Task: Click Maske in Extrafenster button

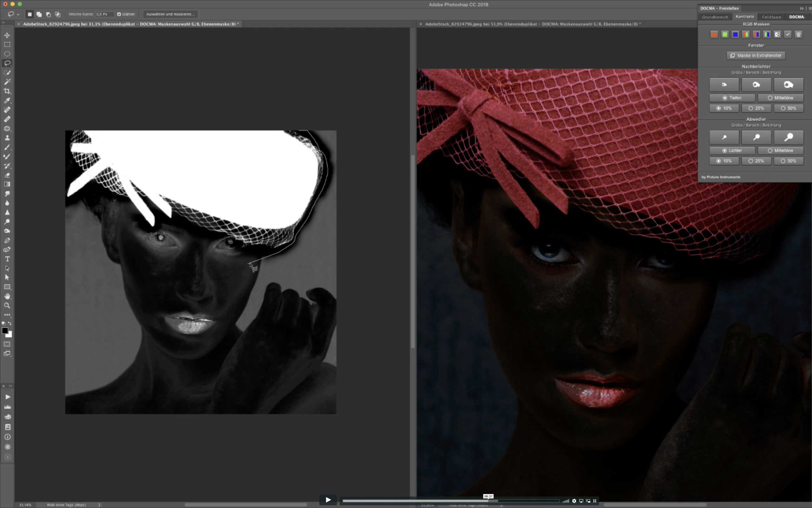Action: 756,56
